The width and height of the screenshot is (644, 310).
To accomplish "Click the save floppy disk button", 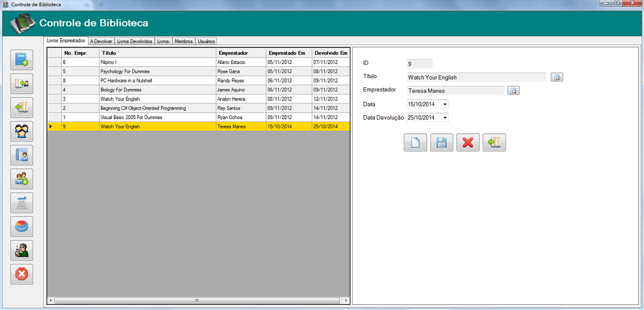I will [x=442, y=142].
